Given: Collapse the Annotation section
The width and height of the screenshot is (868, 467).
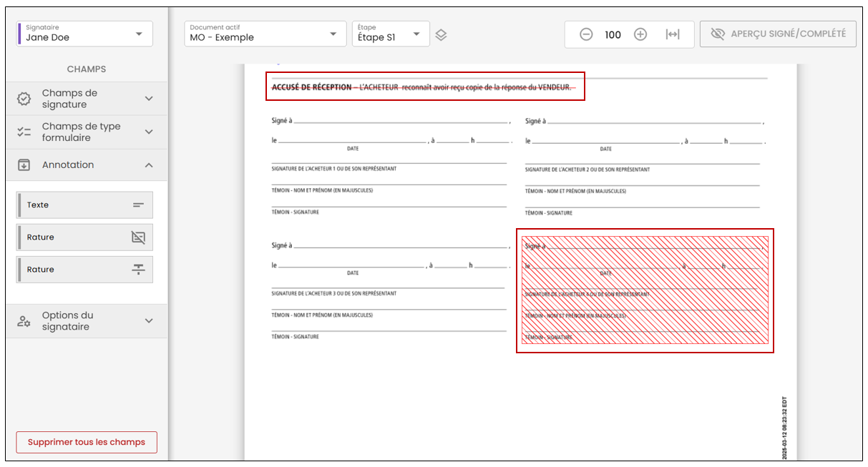Looking at the screenshot, I should click(84, 165).
